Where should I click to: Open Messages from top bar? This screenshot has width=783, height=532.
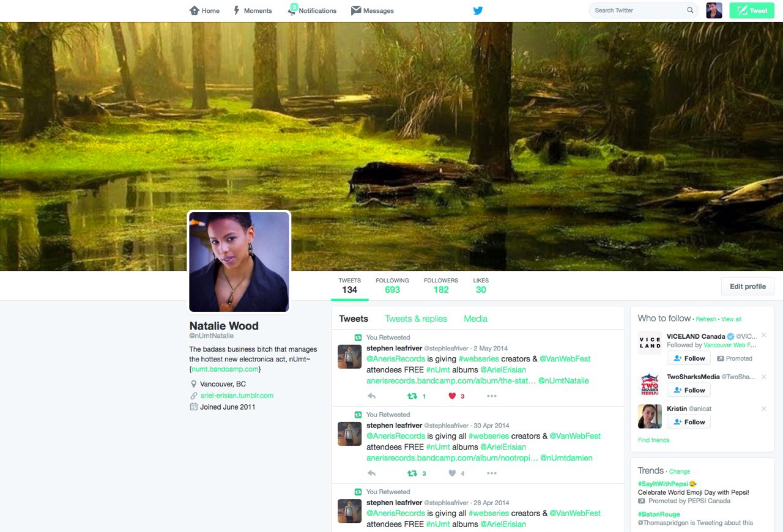(x=372, y=10)
